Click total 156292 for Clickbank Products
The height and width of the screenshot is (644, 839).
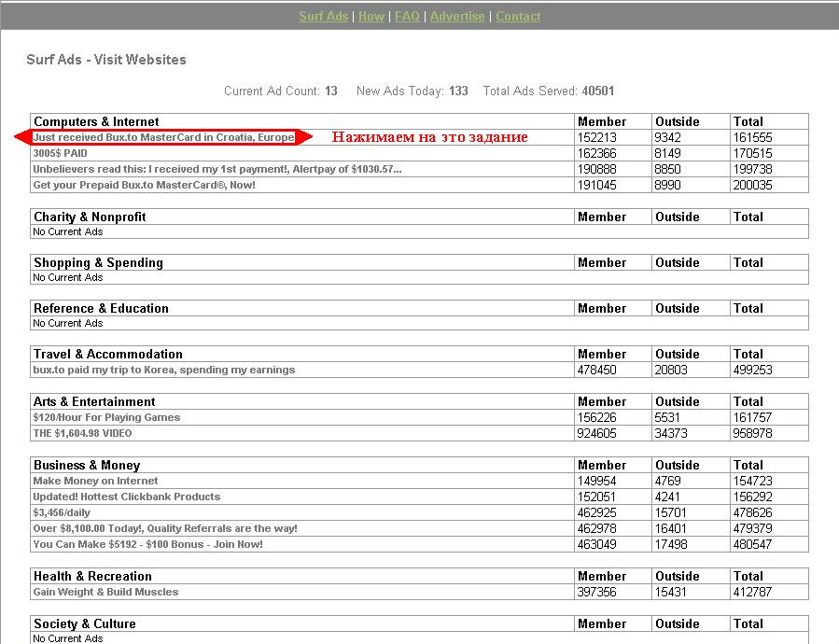click(x=753, y=497)
